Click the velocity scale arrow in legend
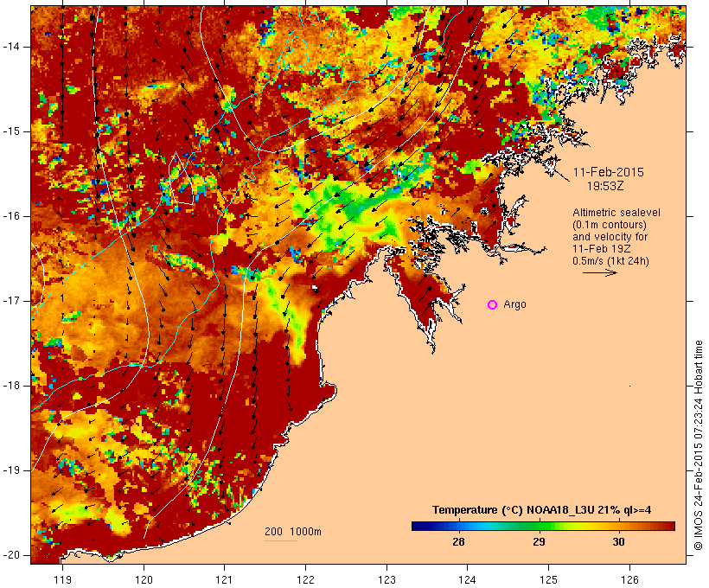Image resolution: width=709 pixels, height=588 pixels. click(x=599, y=272)
